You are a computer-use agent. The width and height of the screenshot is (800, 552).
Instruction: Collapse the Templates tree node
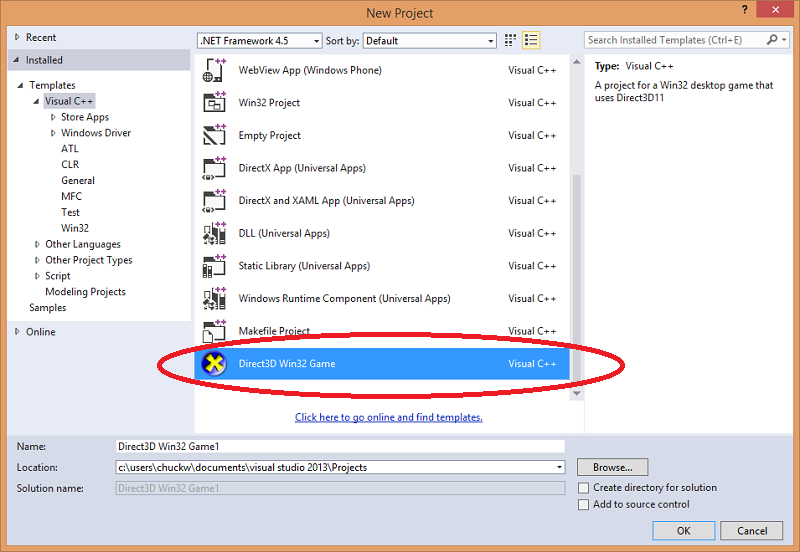(x=20, y=85)
